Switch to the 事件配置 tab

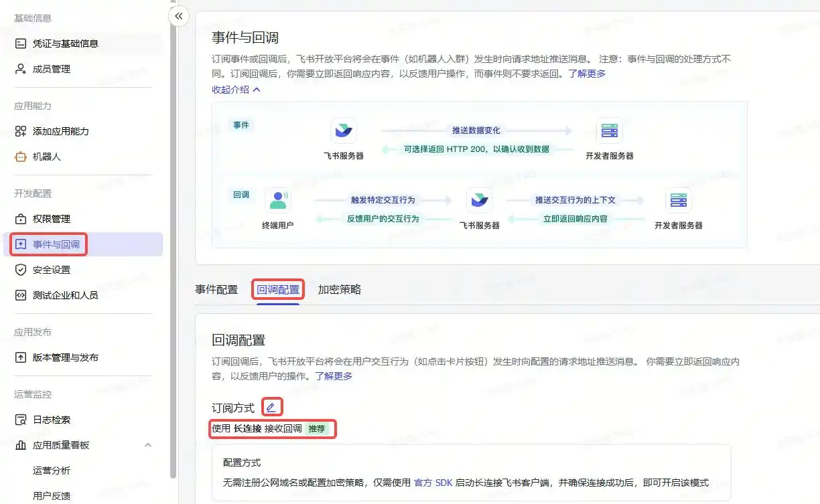tap(216, 290)
